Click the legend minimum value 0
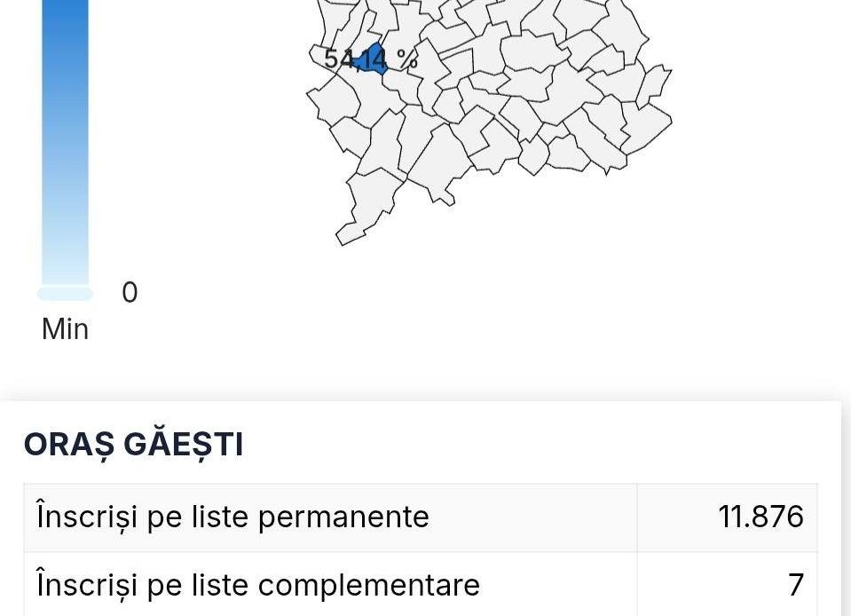The width and height of the screenshot is (851, 616). tap(130, 293)
